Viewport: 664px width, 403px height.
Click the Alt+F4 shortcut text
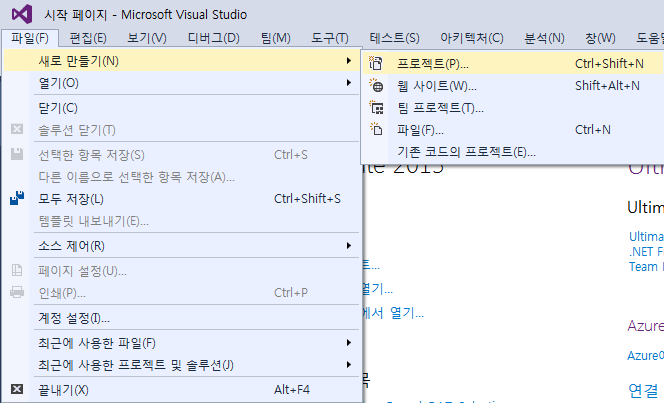pyautogui.click(x=291, y=389)
